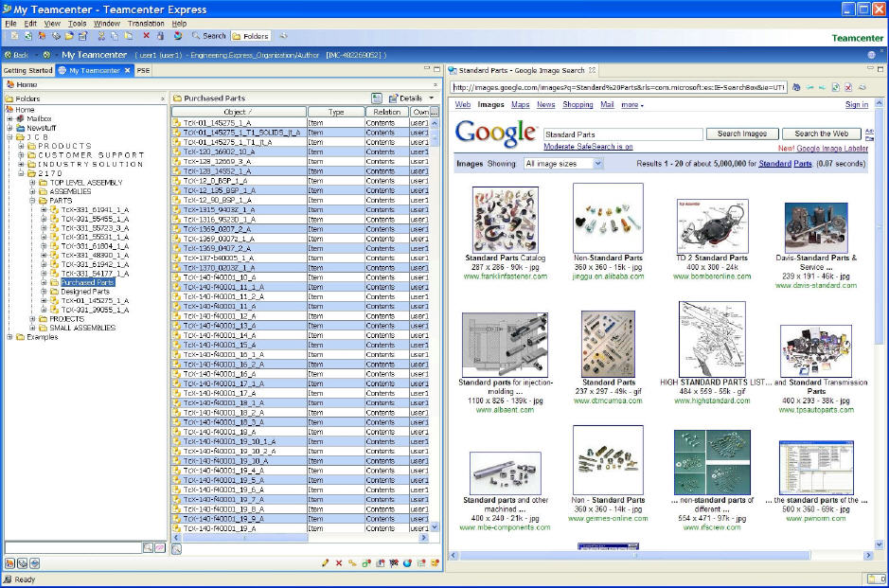The height and width of the screenshot is (588, 889).
Task: Click the Shopping link on Google page
Action: pyautogui.click(x=578, y=105)
